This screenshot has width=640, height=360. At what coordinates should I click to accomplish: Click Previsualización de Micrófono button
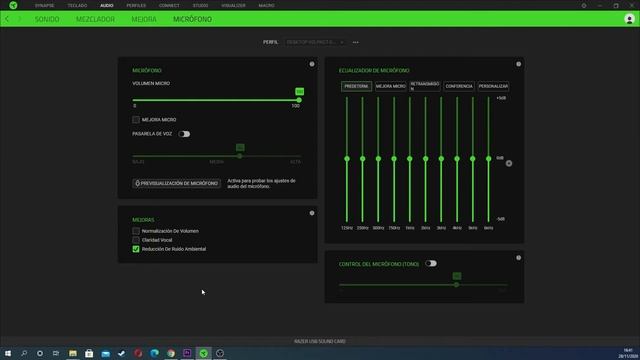[x=176, y=183]
